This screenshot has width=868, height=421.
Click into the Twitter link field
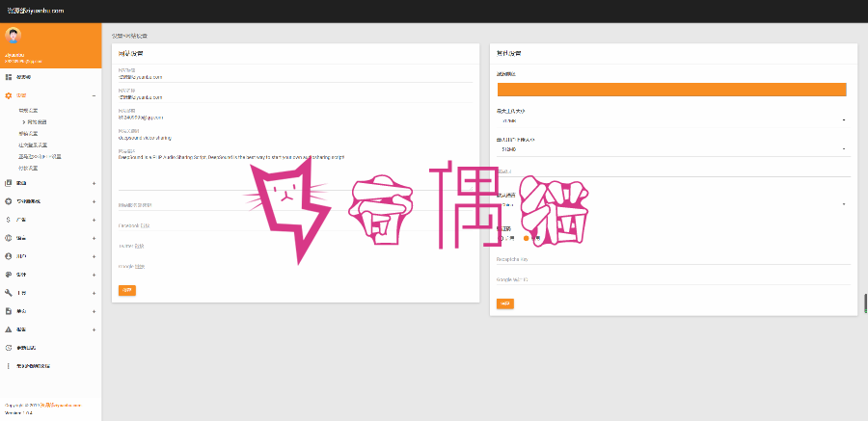(x=296, y=247)
